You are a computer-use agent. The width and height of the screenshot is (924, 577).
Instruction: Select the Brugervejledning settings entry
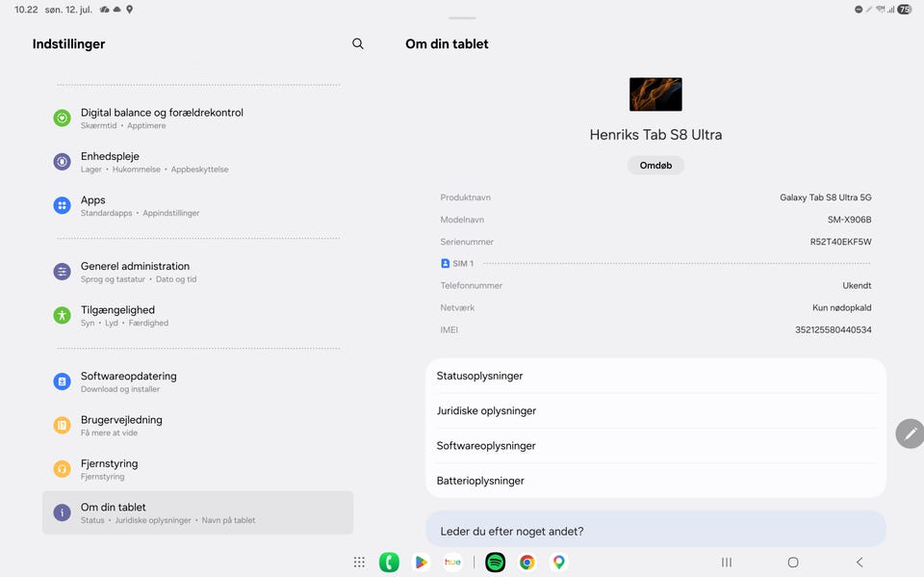point(197,425)
